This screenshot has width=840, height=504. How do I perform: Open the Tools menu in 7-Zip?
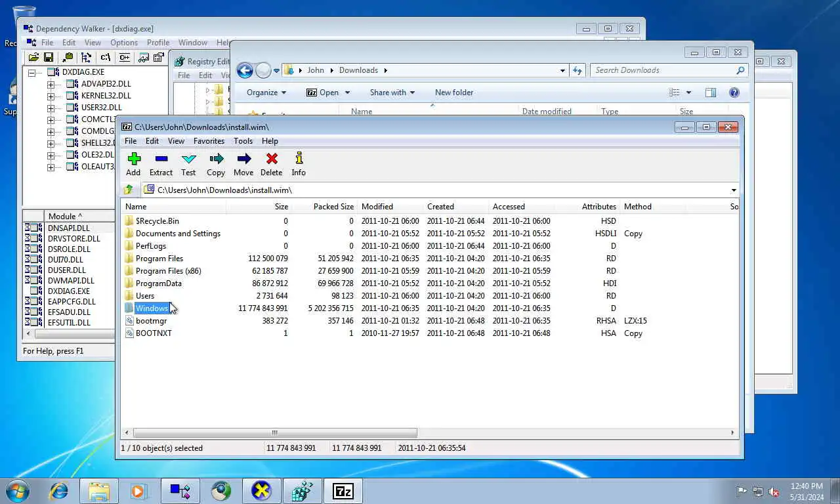(x=243, y=141)
